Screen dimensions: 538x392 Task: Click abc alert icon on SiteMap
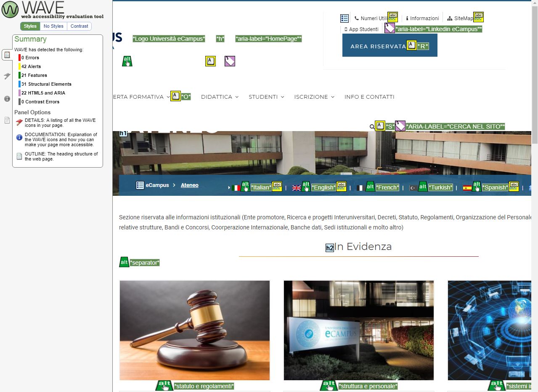[x=478, y=17]
